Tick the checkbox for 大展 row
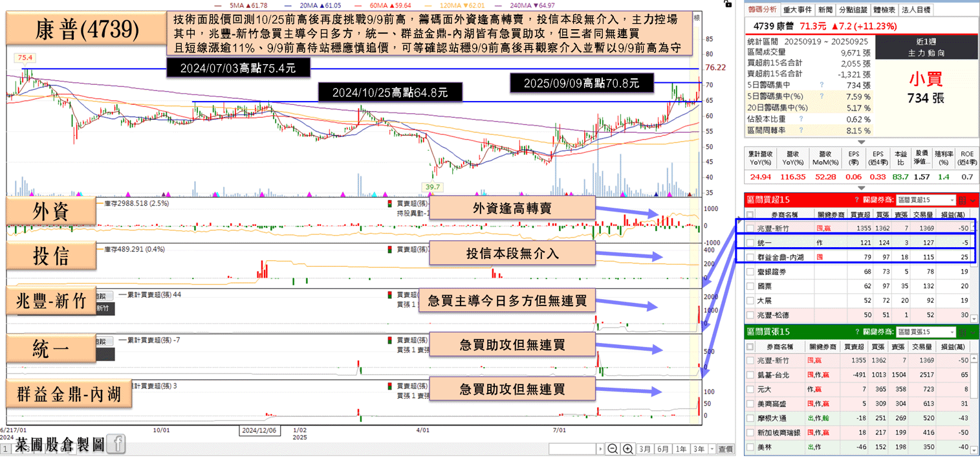980x466 pixels. 750,300
